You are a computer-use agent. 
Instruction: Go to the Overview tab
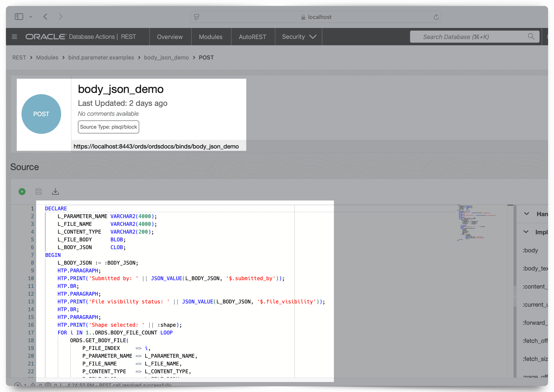170,37
